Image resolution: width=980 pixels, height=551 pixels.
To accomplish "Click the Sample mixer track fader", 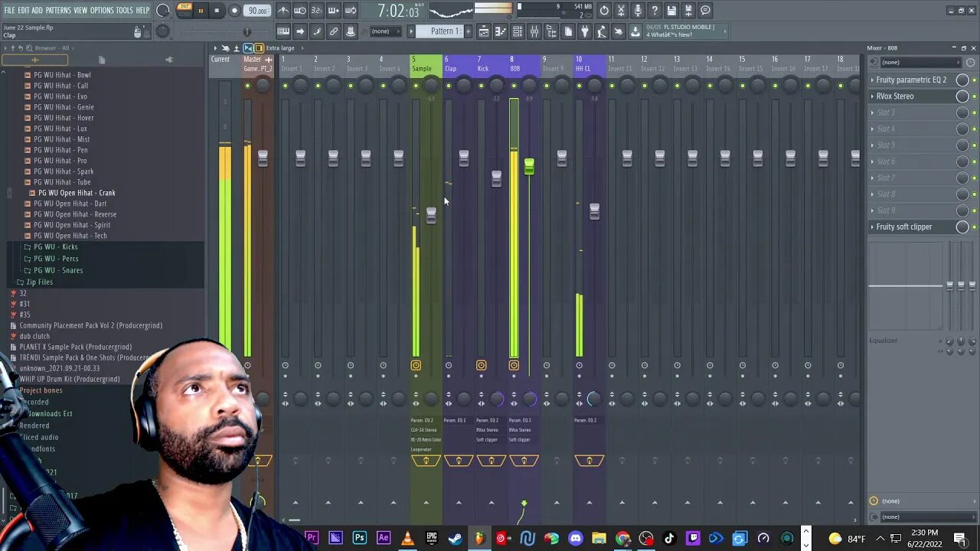I will [431, 215].
